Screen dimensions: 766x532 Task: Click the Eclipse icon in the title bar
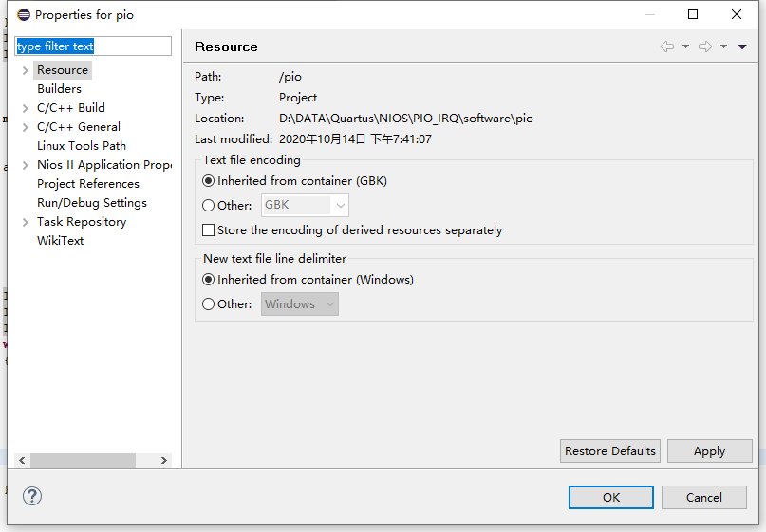point(24,14)
